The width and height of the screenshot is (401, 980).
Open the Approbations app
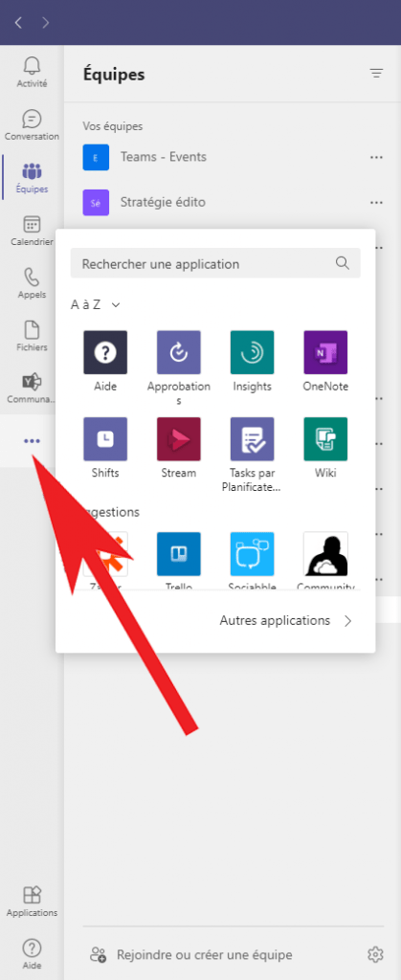point(179,352)
